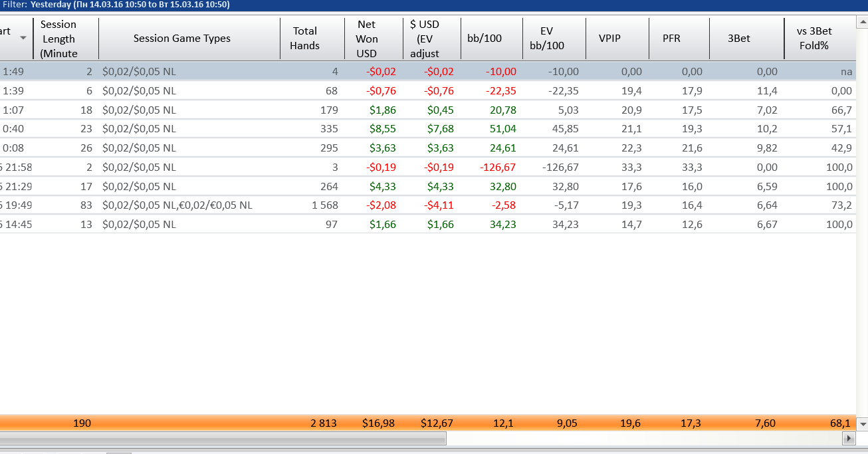Screen dimensions: 868x454
Task: Sort by Total Hands column header
Action: tap(312, 39)
